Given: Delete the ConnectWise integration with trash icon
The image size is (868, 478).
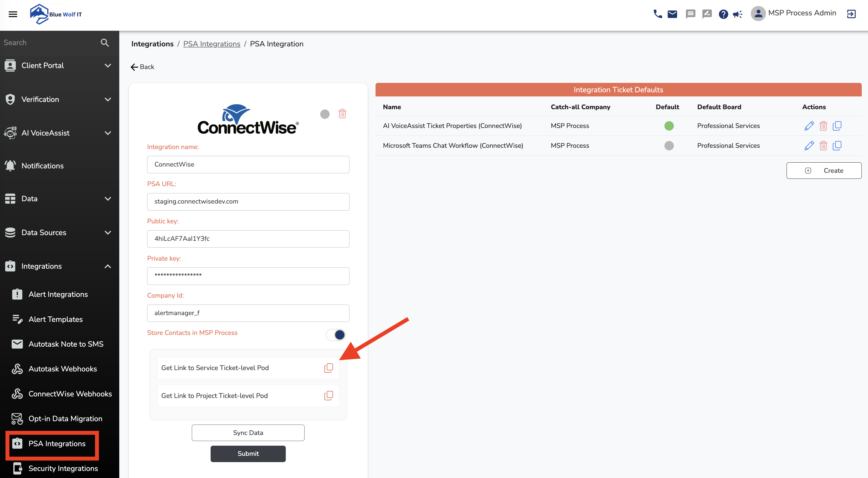Looking at the screenshot, I should 342,114.
